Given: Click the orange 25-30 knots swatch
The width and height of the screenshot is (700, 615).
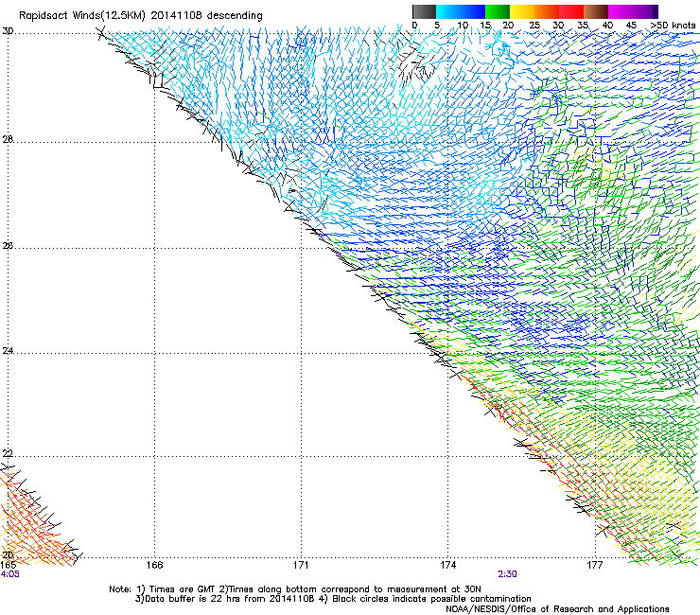Looking at the screenshot, I should click(547, 11).
